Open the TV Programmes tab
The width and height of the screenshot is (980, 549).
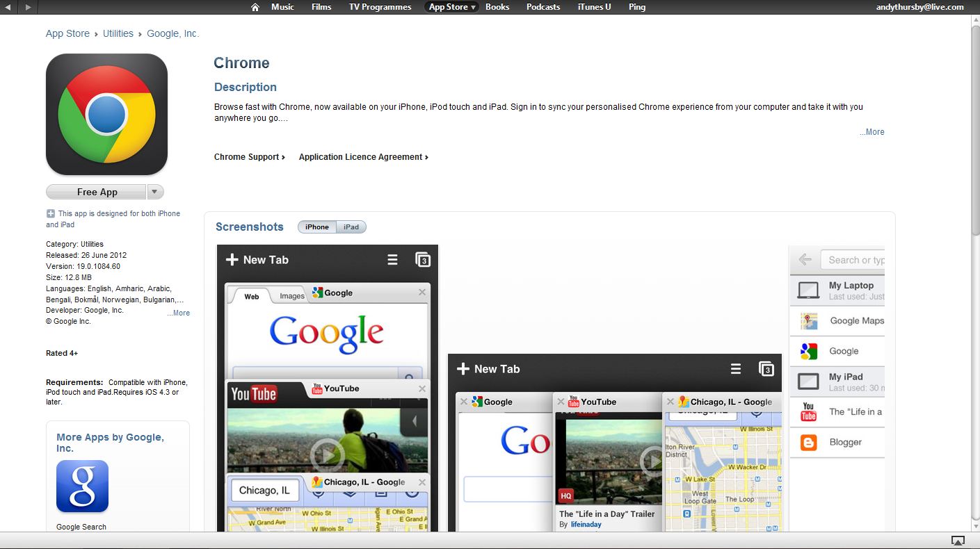pos(380,7)
